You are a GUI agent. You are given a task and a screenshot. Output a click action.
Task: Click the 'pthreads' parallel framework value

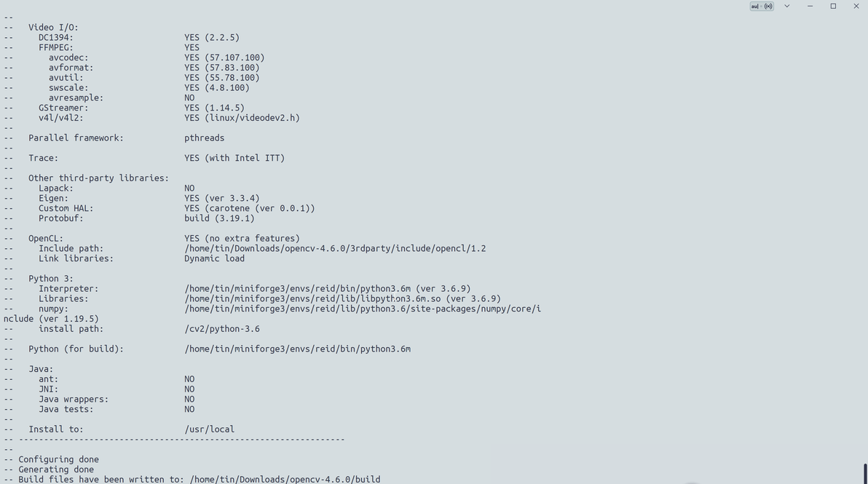click(204, 138)
